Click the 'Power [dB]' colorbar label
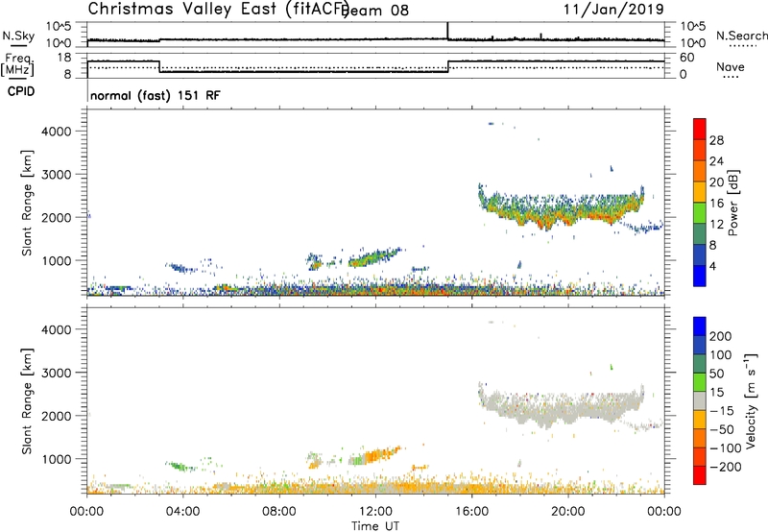 click(x=733, y=203)
